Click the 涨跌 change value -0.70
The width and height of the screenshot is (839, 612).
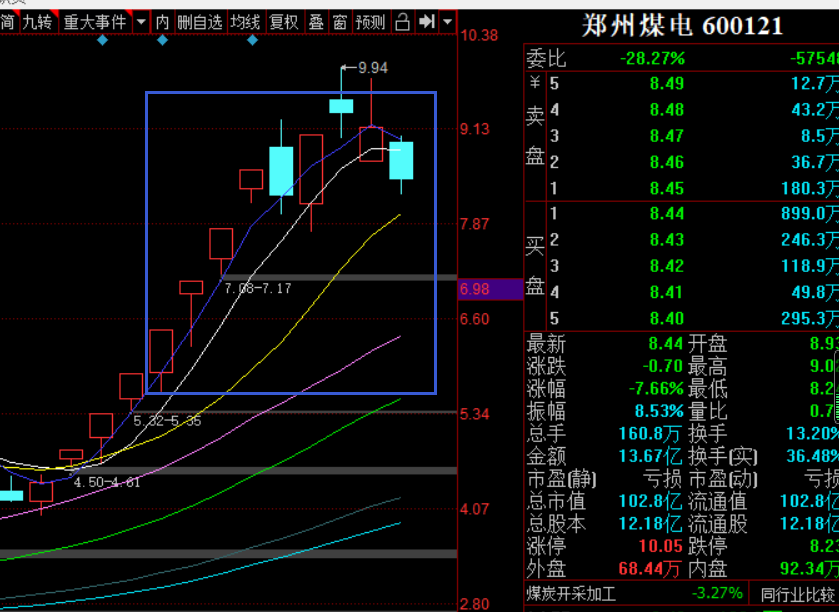[x=663, y=366]
